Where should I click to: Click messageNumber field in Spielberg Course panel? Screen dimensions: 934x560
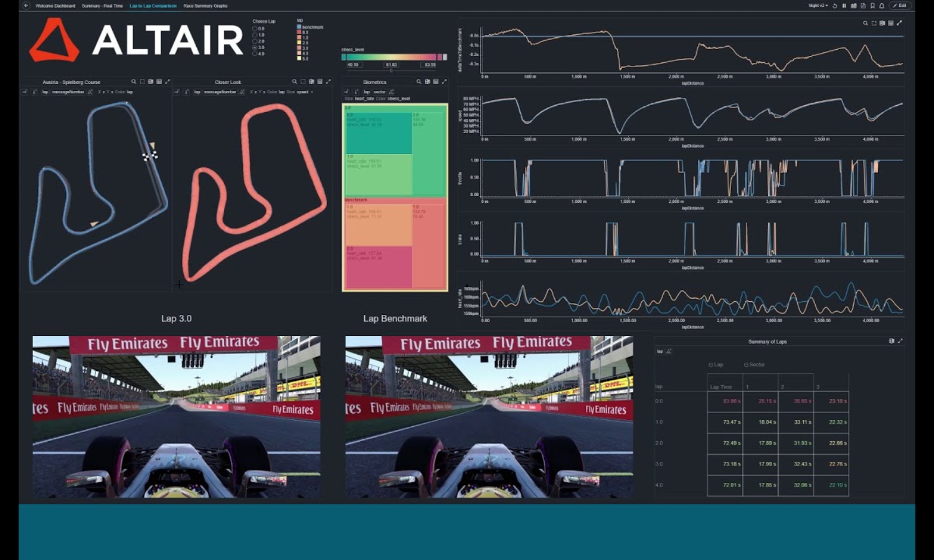(68, 92)
